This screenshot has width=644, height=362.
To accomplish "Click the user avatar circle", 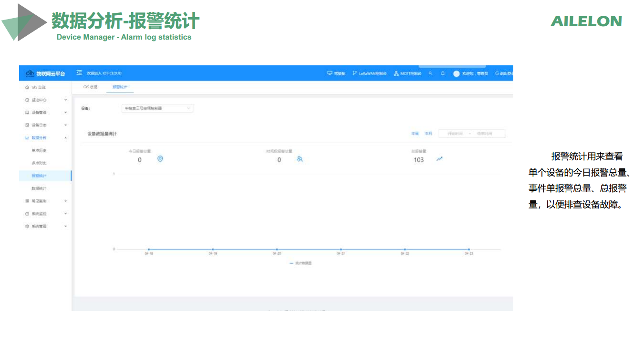I will tap(457, 73).
